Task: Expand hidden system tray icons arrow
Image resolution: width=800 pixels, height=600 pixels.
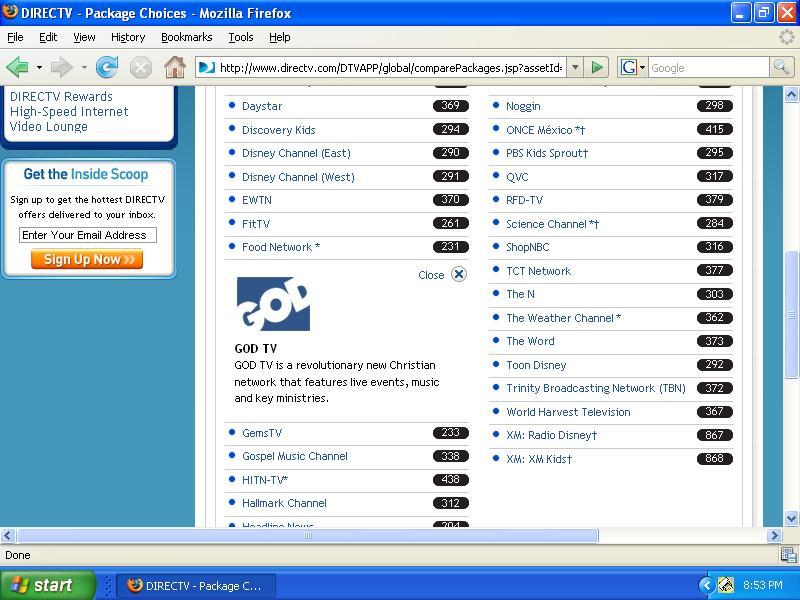Action: pos(706,585)
